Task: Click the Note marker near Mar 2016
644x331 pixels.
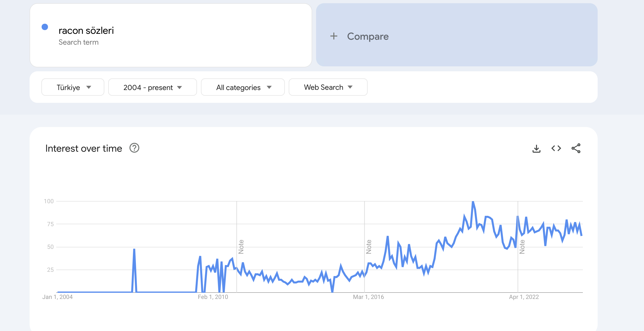Action: 369,247
